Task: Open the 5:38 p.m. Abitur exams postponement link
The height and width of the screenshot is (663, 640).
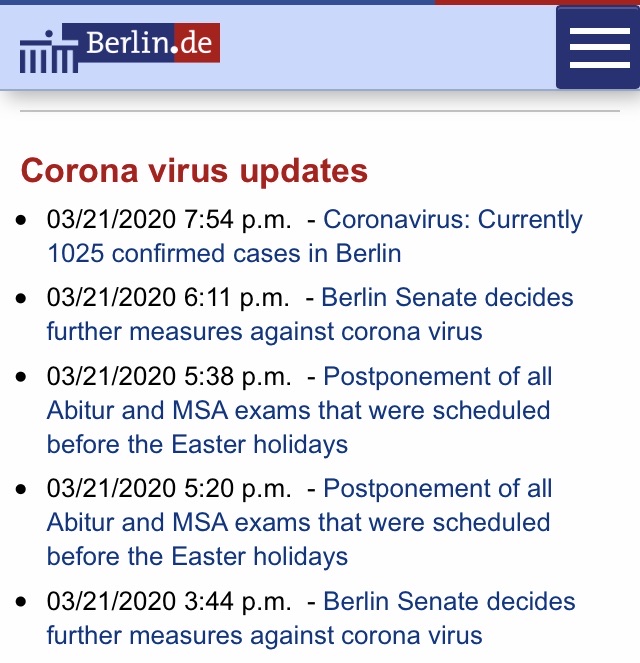Action: click(298, 410)
